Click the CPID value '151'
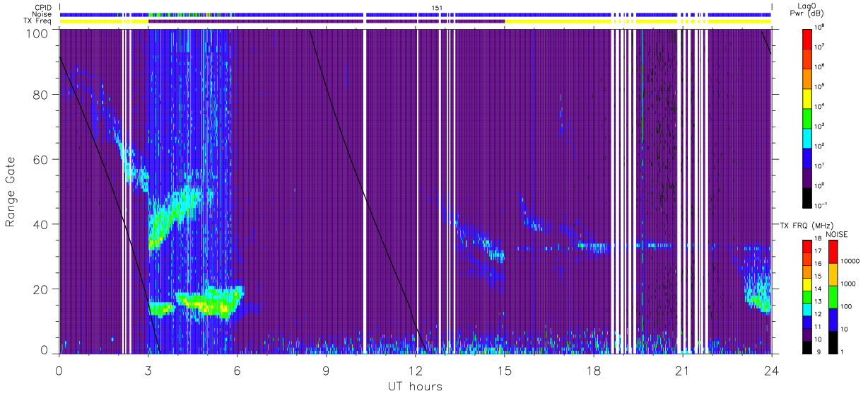The width and height of the screenshot is (868, 401). (x=437, y=8)
